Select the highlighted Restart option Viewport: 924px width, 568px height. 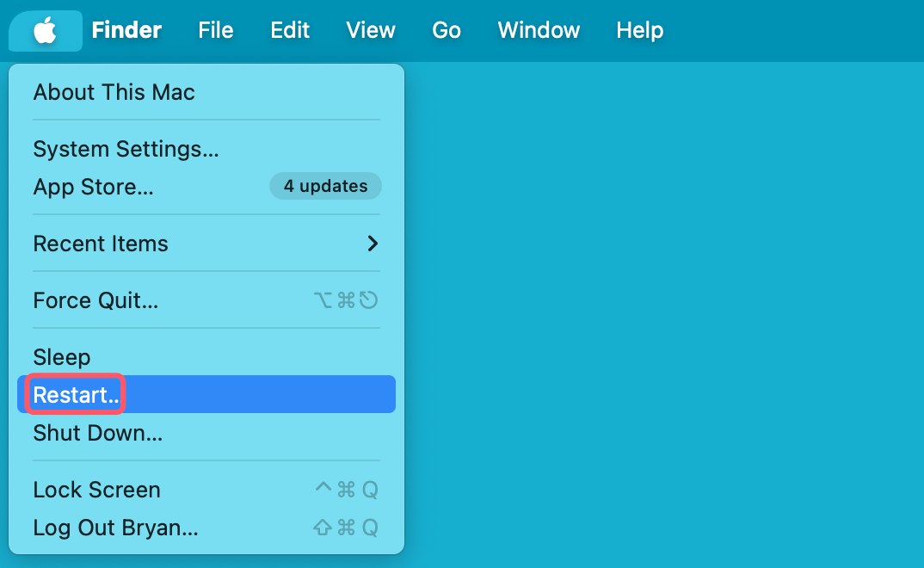(x=76, y=394)
